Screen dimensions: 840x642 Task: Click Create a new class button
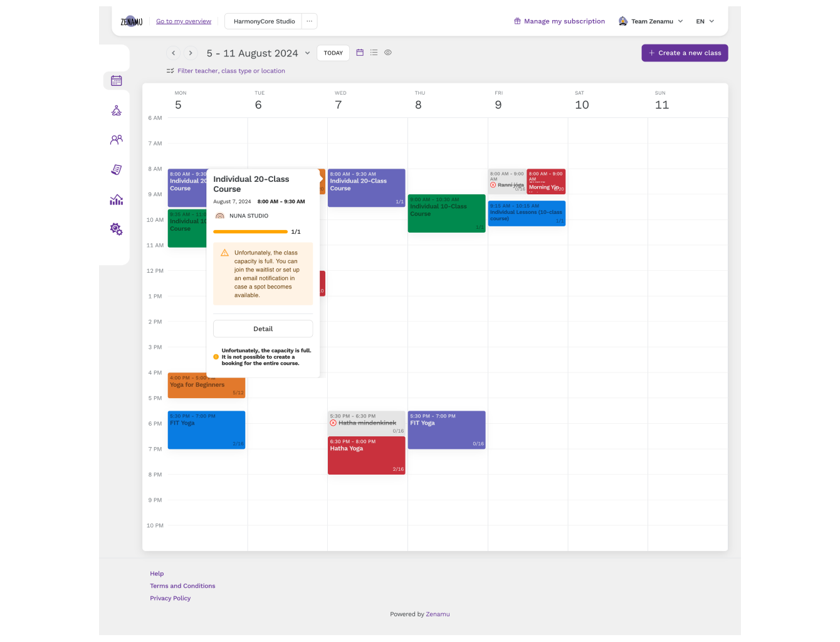685,53
